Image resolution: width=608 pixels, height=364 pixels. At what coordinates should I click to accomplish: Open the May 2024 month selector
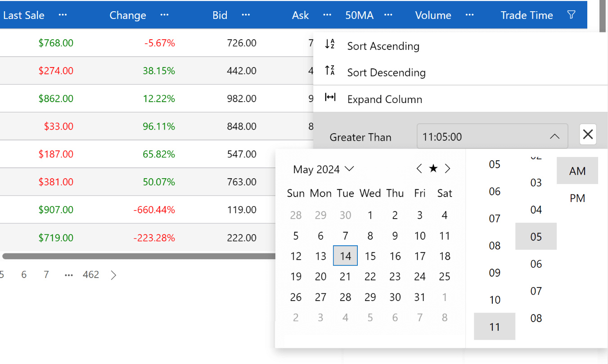pos(324,169)
